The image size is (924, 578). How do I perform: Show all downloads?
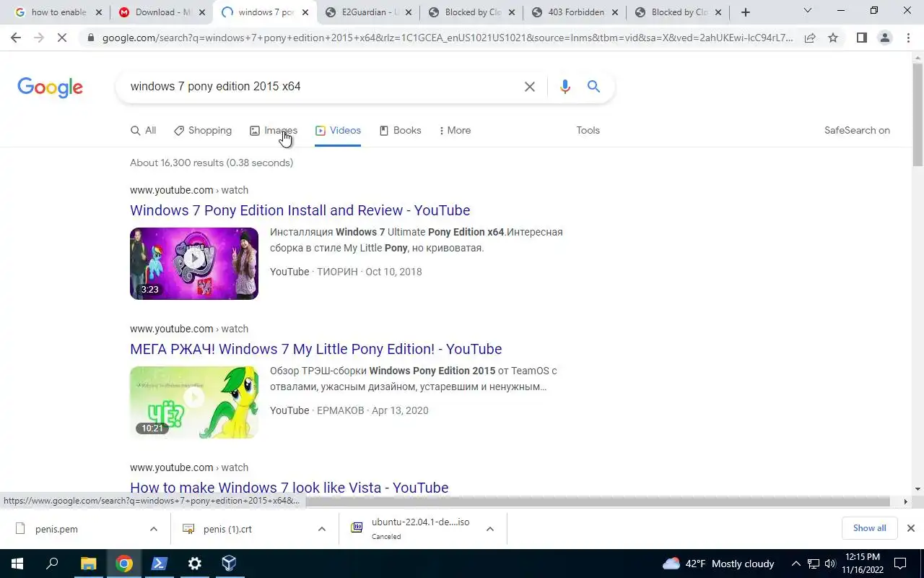tap(869, 528)
